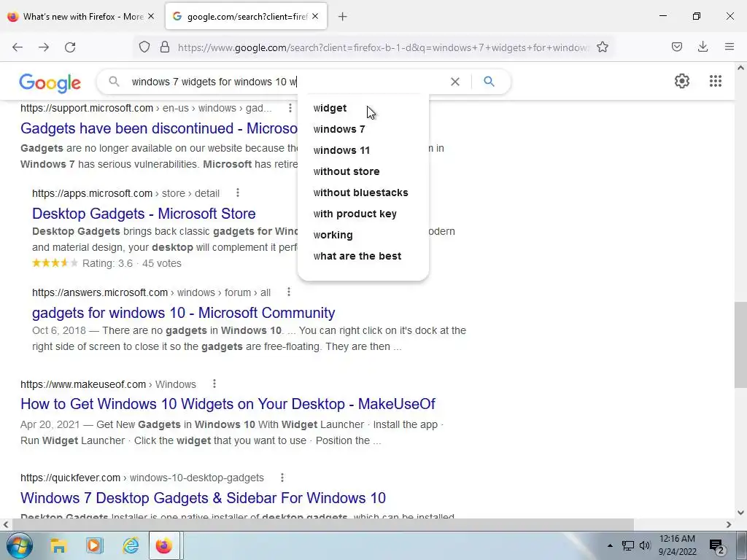Open volume control speaker icon
The height and width of the screenshot is (560, 747).
[x=645, y=545]
